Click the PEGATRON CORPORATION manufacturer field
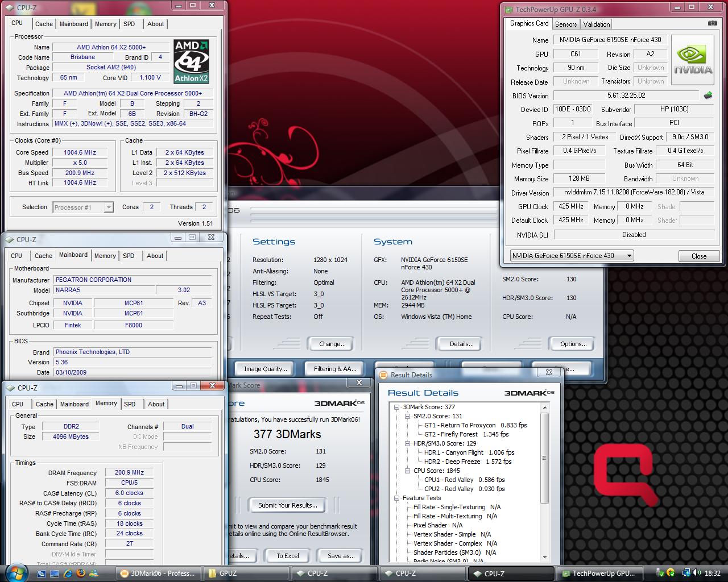The height and width of the screenshot is (582, 728). [x=133, y=280]
